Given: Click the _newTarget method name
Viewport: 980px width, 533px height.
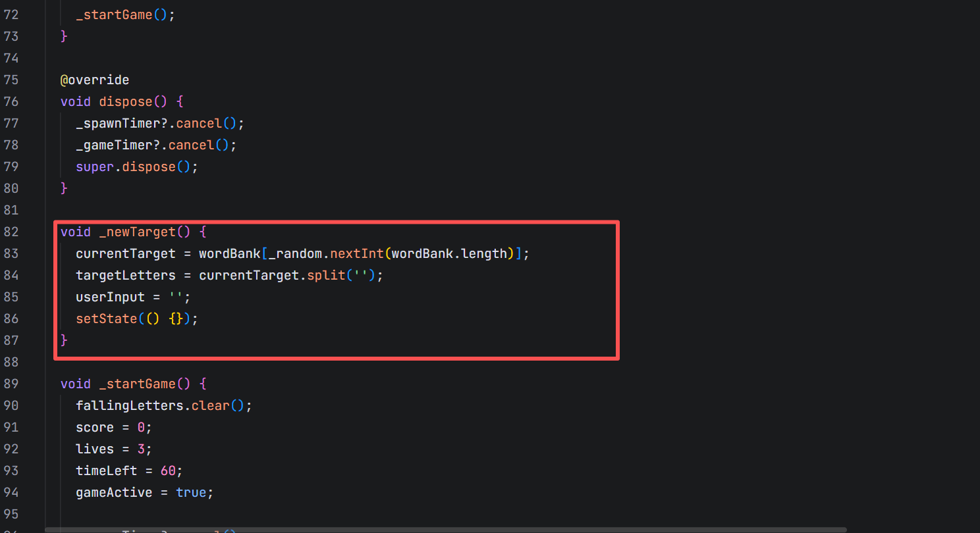Looking at the screenshot, I should point(138,232).
